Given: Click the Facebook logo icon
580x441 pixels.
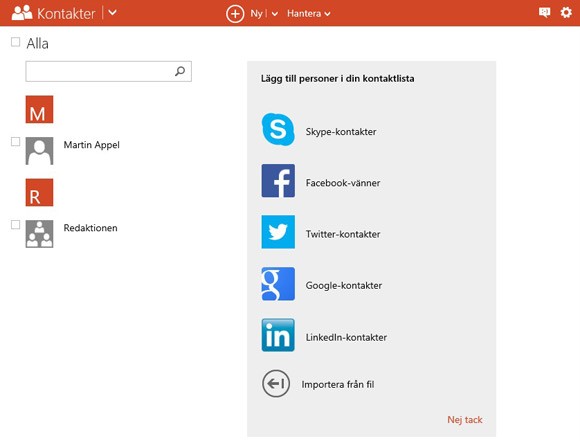Looking at the screenshot, I should pos(278,181).
